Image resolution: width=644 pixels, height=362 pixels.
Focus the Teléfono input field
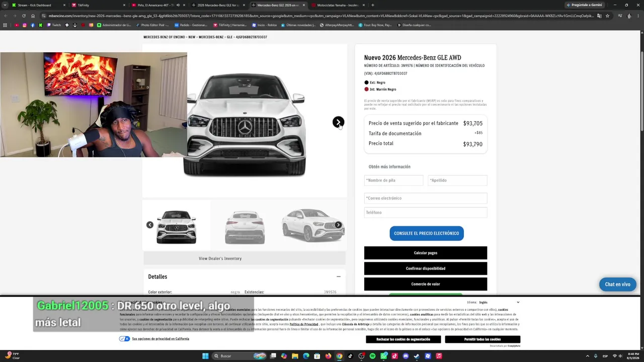coord(426,213)
